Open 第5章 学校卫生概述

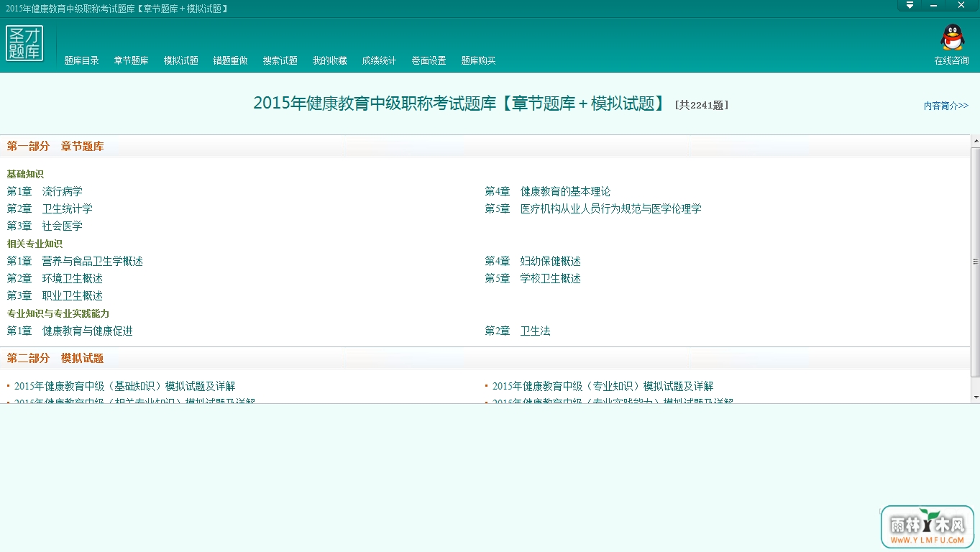coord(533,278)
